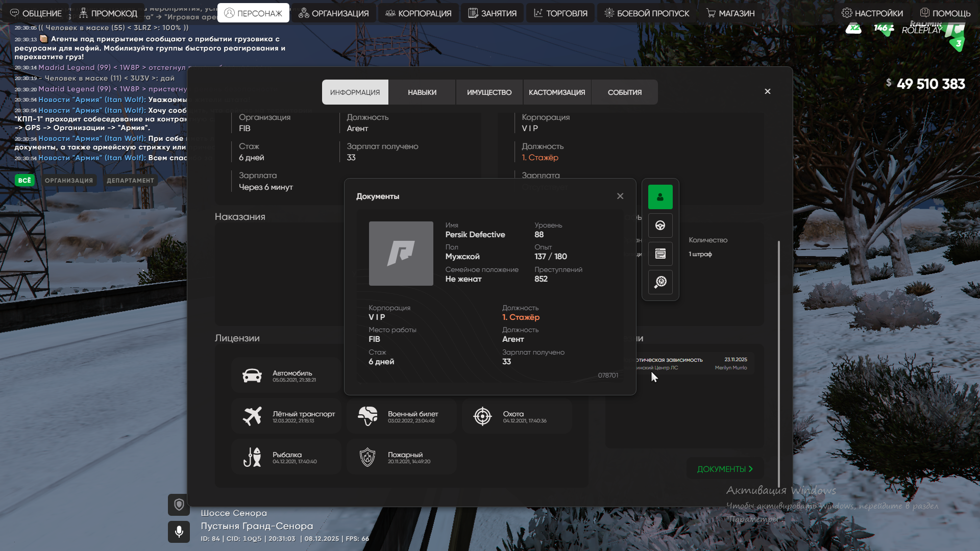This screenshot has width=980, height=551.
Task: Click the Пожарный shield icon
Action: pos(367,457)
